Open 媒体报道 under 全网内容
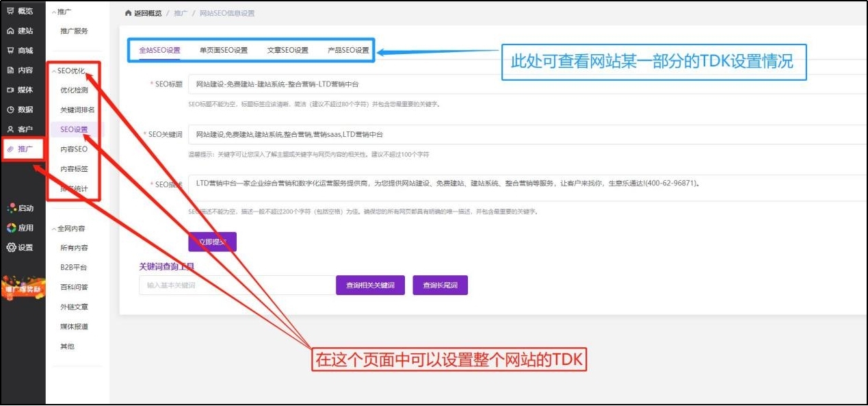This screenshot has width=868, height=406. (x=74, y=327)
